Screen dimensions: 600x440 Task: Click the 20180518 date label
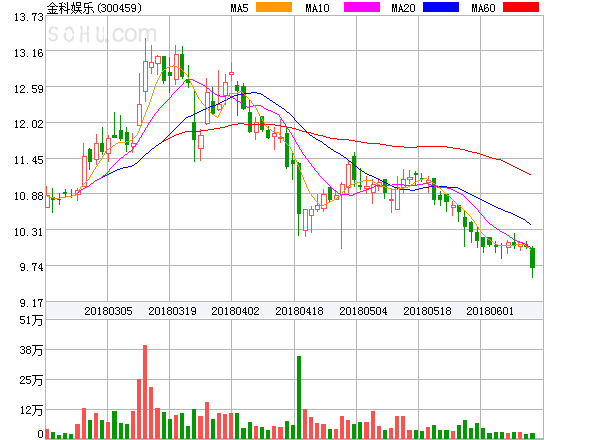tap(427, 311)
